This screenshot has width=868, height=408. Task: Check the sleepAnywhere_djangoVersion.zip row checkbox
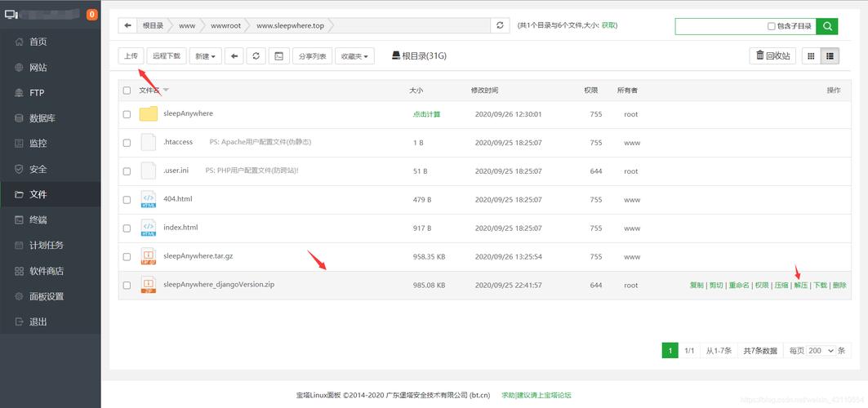click(x=127, y=286)
